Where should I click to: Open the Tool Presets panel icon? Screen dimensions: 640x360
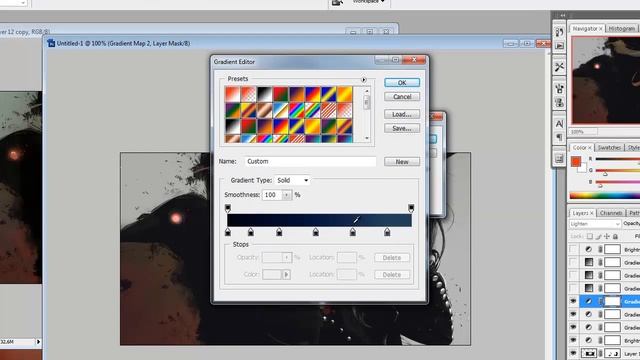(559, 67)
